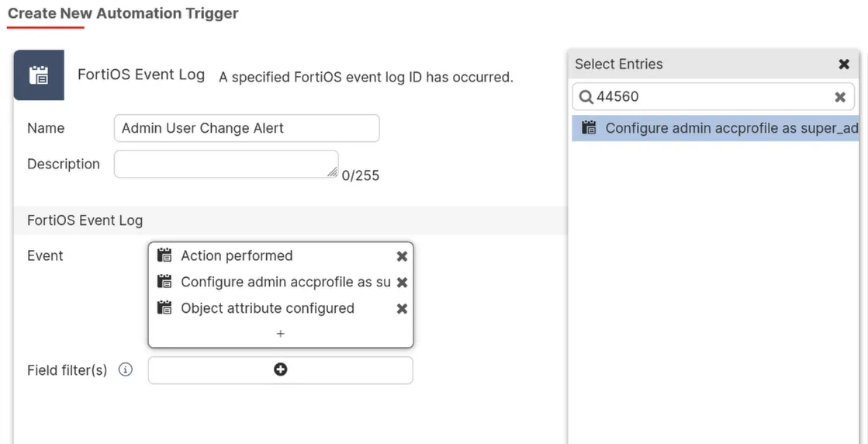Click the Object attribute configured log icon

(164, 308)
